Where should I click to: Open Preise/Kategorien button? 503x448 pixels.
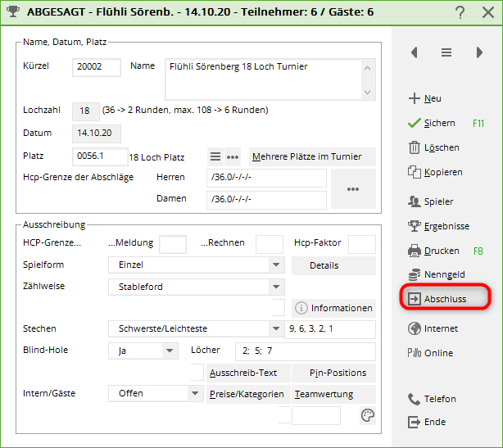click(247, 394)
